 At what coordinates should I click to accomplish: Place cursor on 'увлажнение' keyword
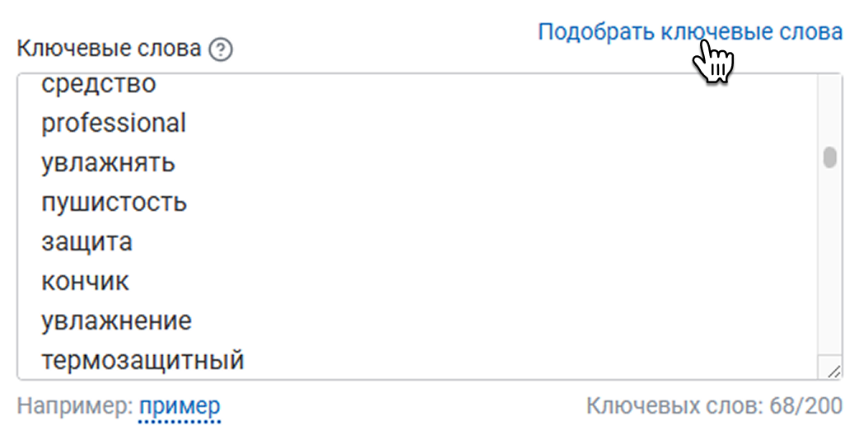tap(116, 321)
